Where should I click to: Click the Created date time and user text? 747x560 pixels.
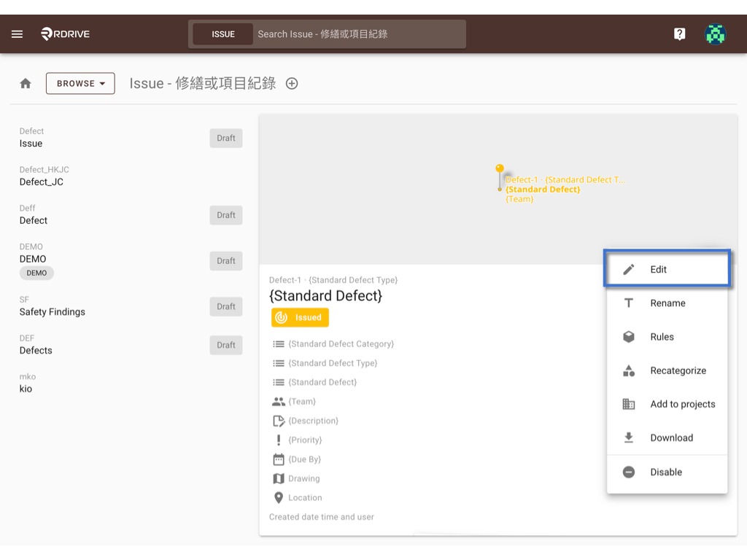(322, 517)
